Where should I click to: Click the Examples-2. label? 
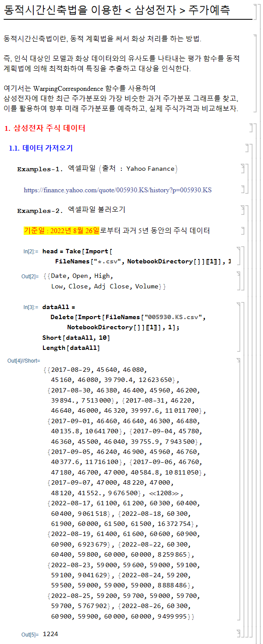40,211
